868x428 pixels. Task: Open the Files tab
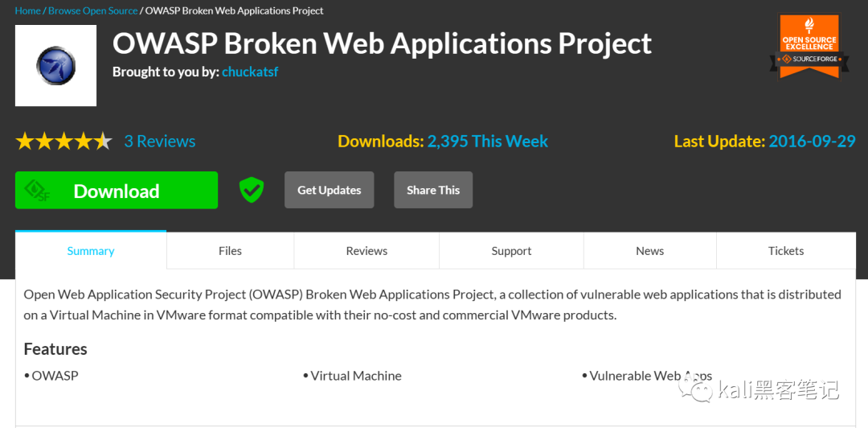click(x=230, y=251)
